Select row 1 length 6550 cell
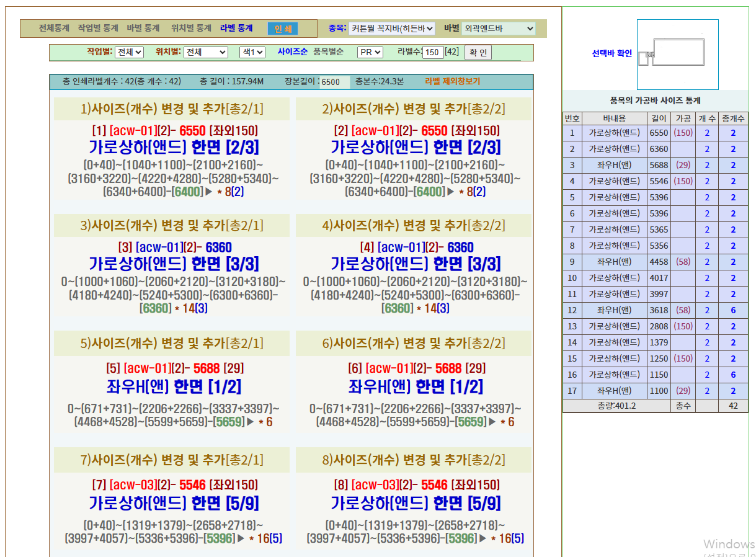This screenshot has width=756, height=557. 659,133
